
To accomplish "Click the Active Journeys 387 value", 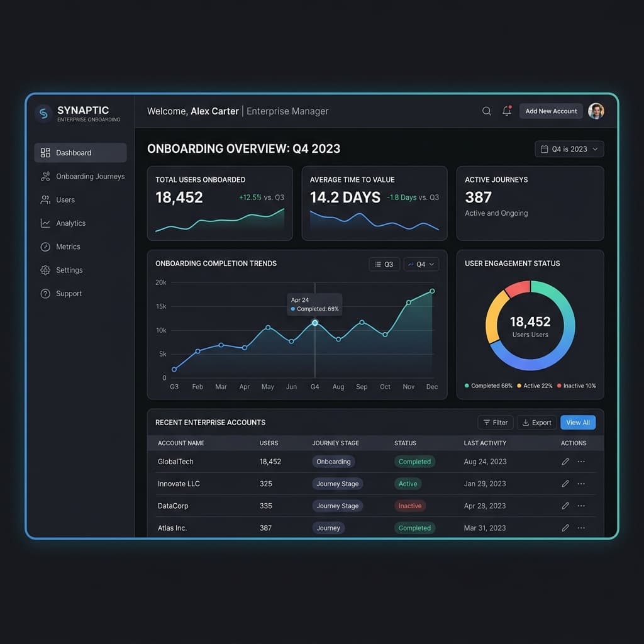I will (478, 197).
